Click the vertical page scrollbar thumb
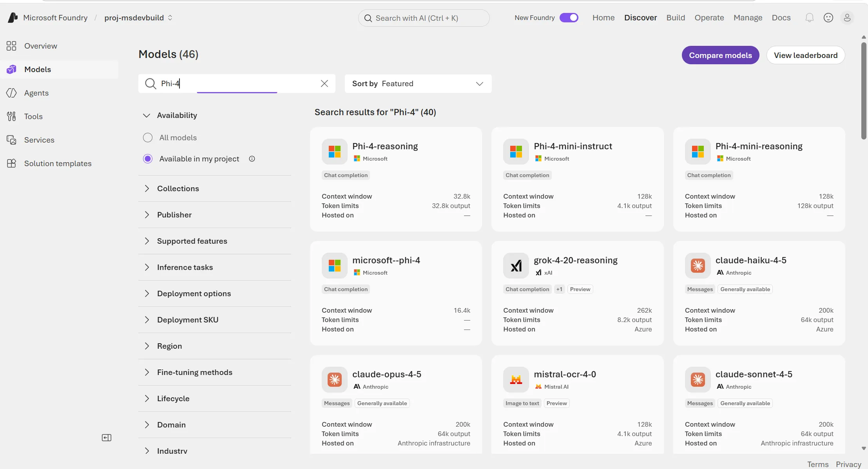The image size is (868, 469). pyautogui.click(x=864, y=91)
